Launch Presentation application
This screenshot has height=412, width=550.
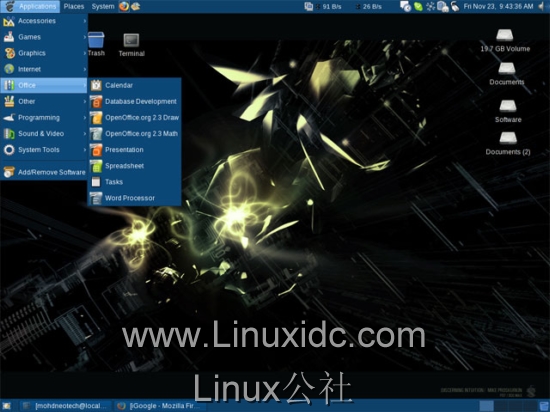tap(134, 150)
